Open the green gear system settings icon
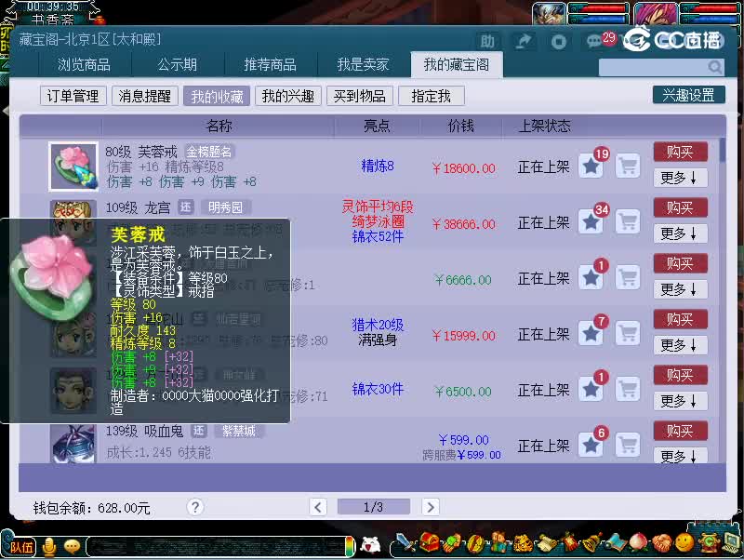 (708, 541)
